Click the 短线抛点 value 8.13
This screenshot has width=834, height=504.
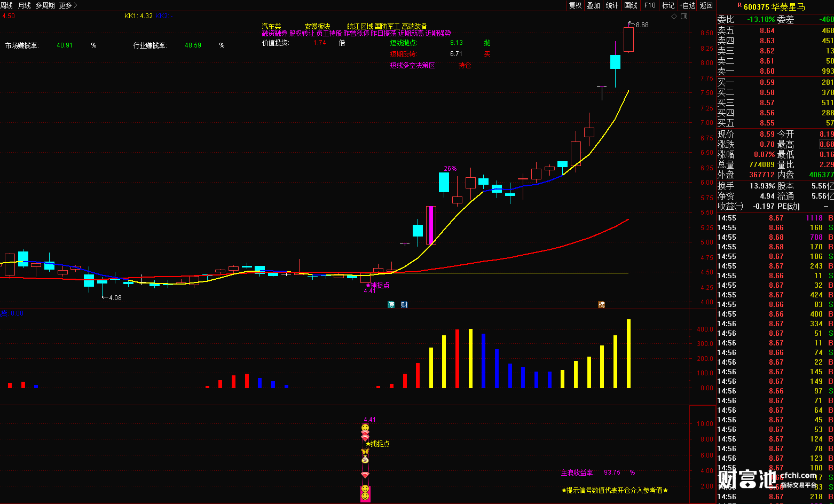457,43
